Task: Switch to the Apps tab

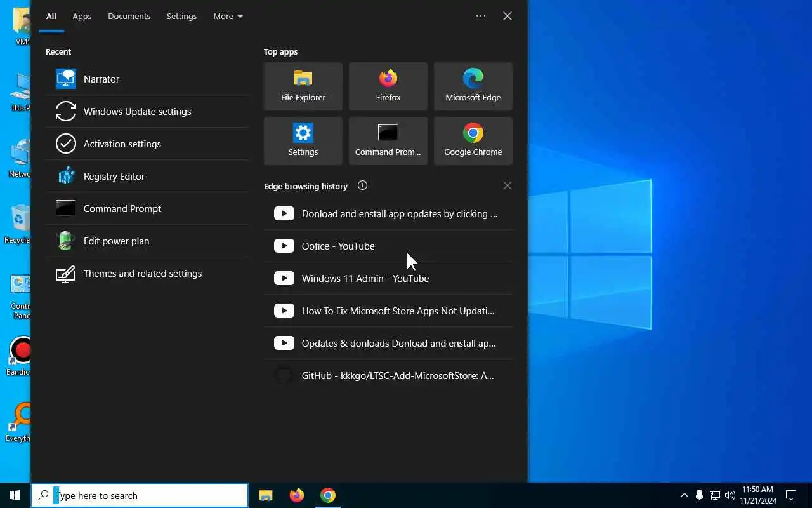Action: coord(82,16)
